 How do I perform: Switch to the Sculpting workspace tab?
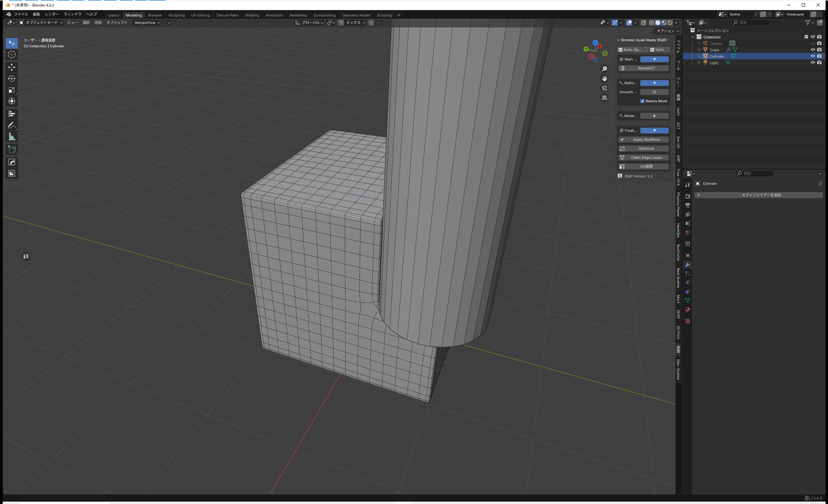pos(176,15)
